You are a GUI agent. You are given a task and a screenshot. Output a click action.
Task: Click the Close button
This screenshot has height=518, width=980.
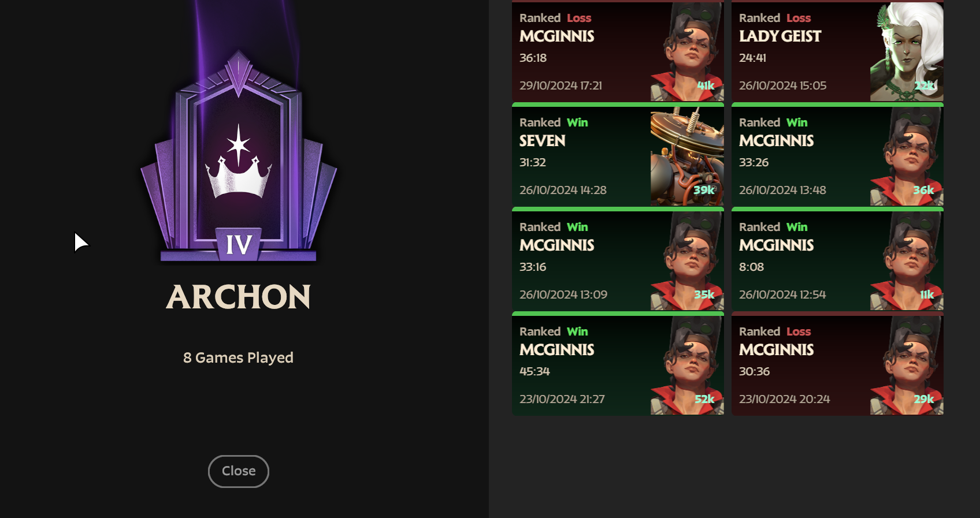click(239, 471)
